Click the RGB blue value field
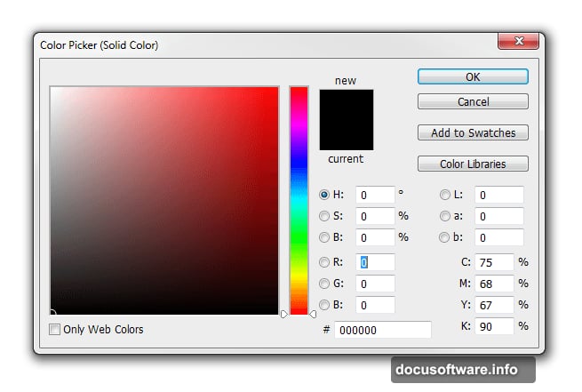The height and width of the screenshot is (392, 582). 375,305
